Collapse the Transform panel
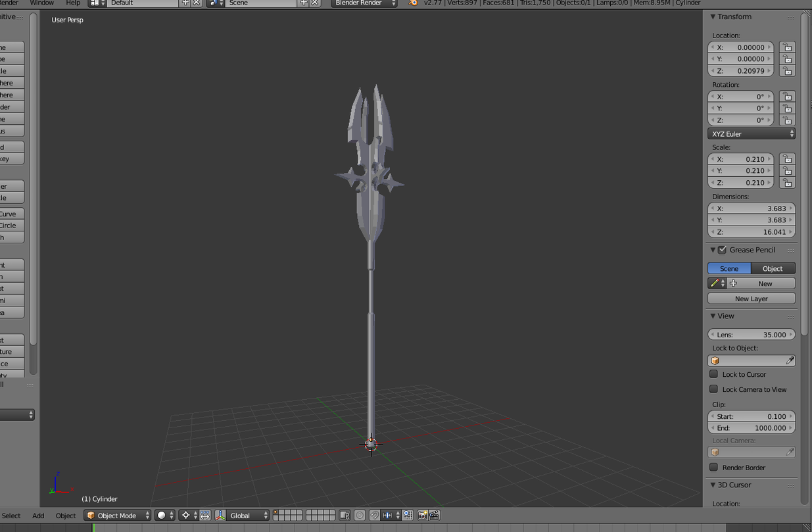Screen dimensions: 812x532 [713, 16]
